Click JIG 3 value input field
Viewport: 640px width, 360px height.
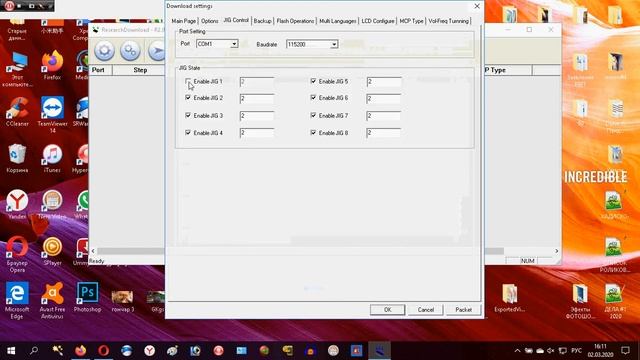[257, 116]
